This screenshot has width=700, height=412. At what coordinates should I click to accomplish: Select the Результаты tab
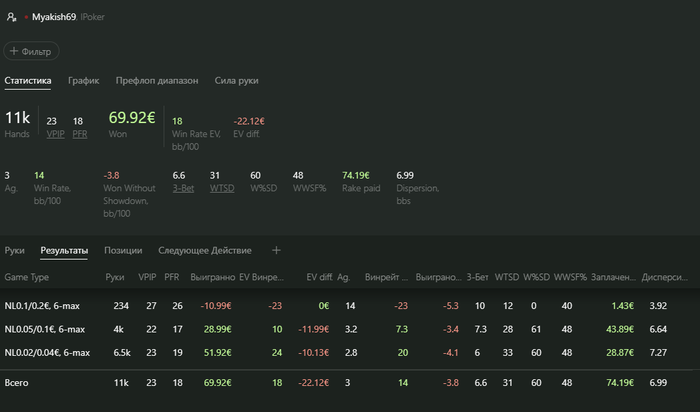point(64,250)
